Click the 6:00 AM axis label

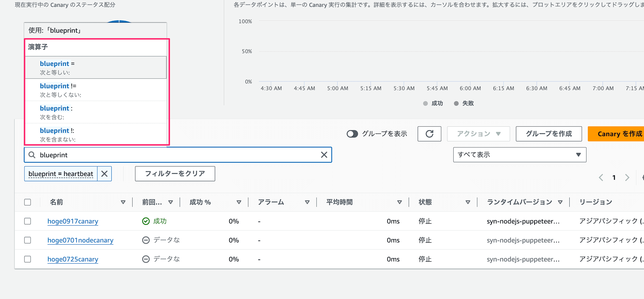click(x=470, y=88)
